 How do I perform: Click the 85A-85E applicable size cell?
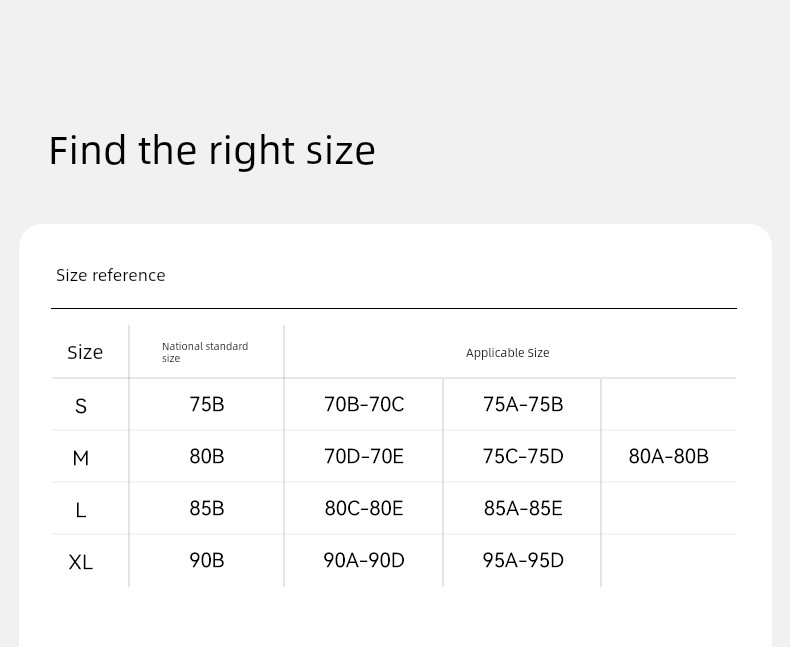click(x=523, y=508)
